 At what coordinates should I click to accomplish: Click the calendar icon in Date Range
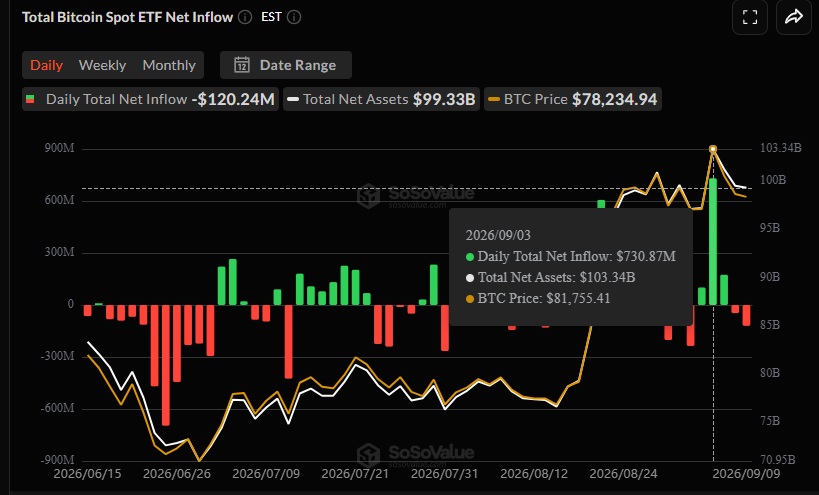(x=242, y=65)
